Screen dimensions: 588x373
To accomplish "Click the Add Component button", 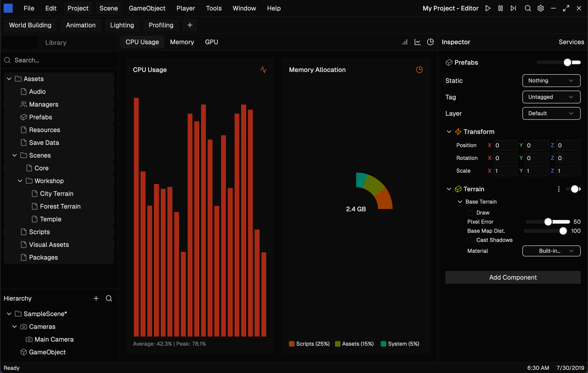I will (x=513, y=277).
